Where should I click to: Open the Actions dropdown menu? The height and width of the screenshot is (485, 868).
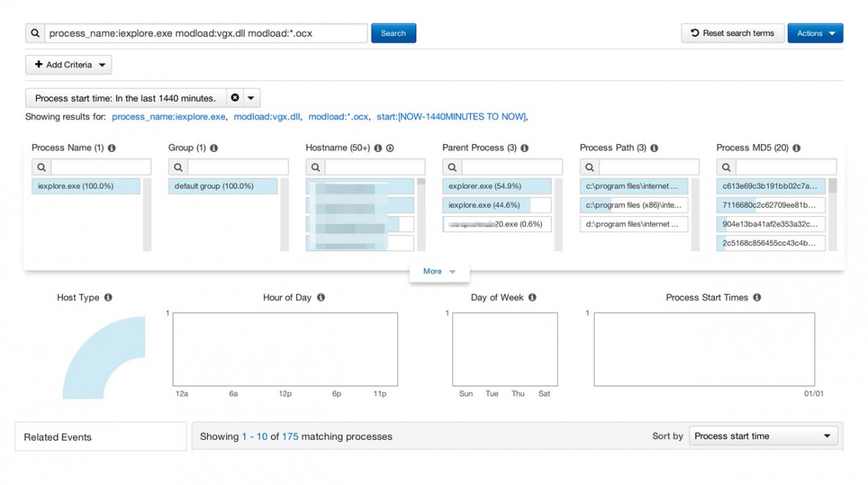(814, 34)
